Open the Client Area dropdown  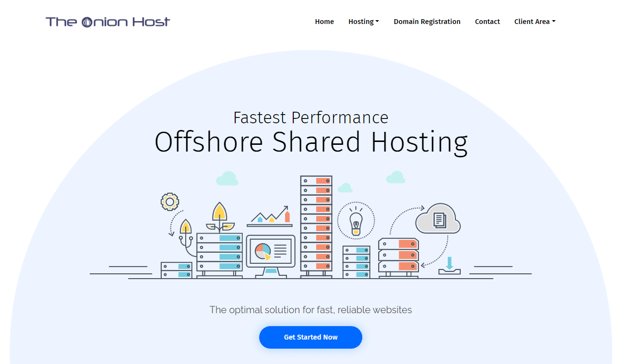point(535,22)
